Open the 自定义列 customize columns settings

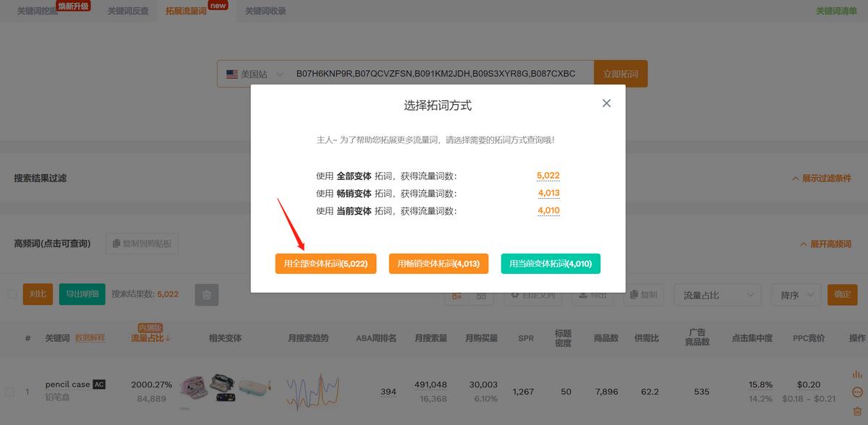[533, 295]
